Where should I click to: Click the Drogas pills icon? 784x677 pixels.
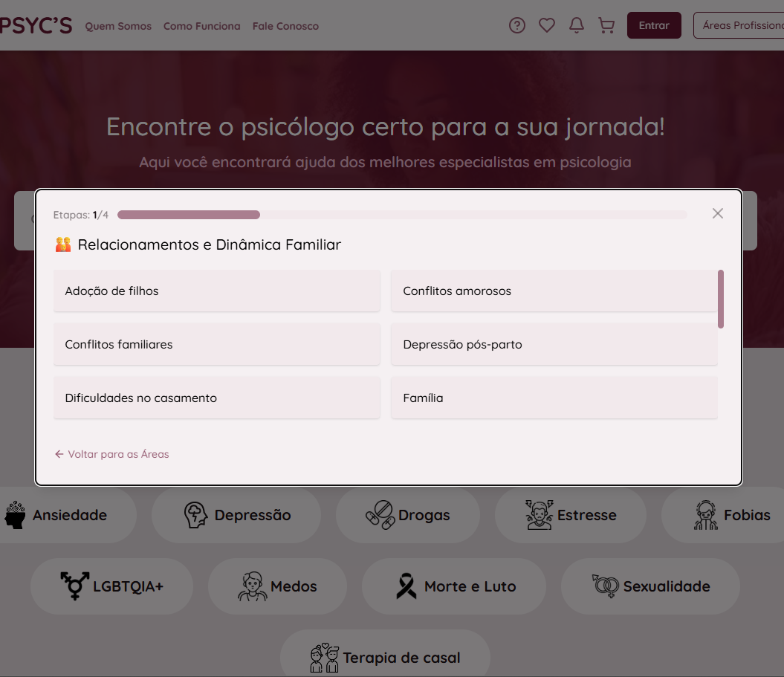[x=380, y=515]
